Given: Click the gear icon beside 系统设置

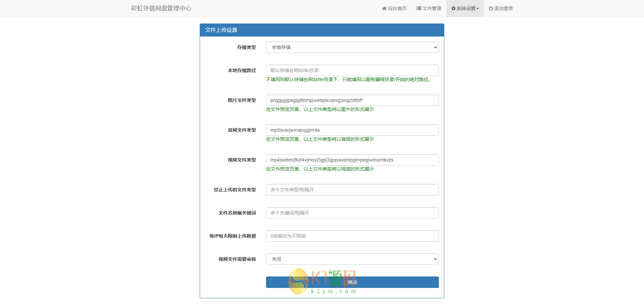Looking at the screenshot, I should point(453,8).
